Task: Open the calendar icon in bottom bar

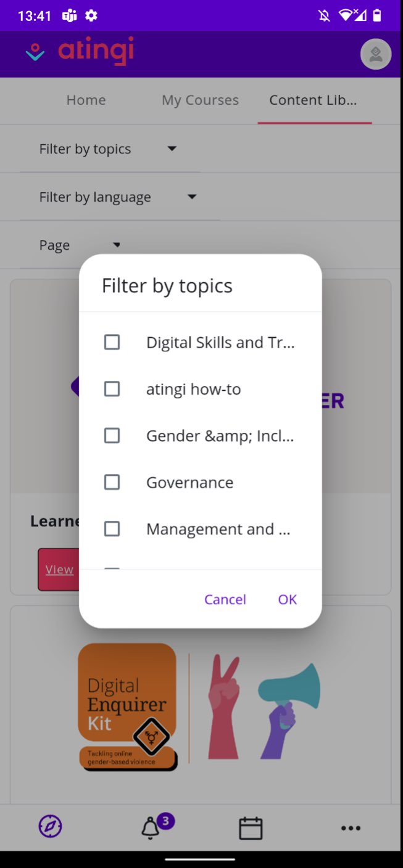Action: tap(251, 828)
